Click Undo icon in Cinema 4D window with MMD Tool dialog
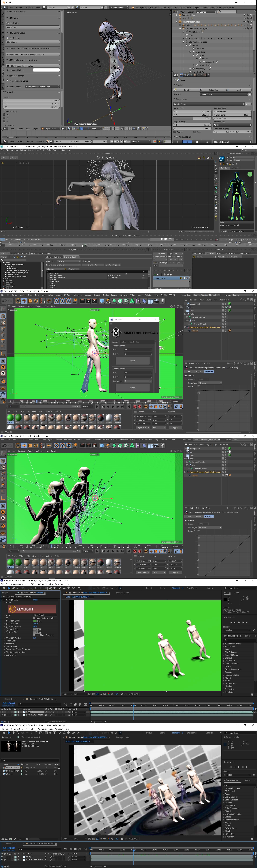Viewport: 257px width, 868px height. [4, 301]
